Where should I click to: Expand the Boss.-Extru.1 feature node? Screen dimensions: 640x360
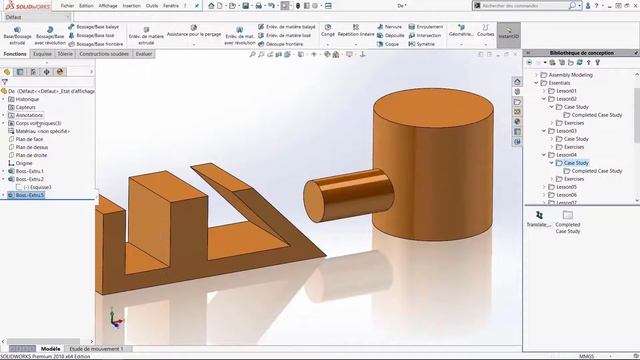coord(4,171)
